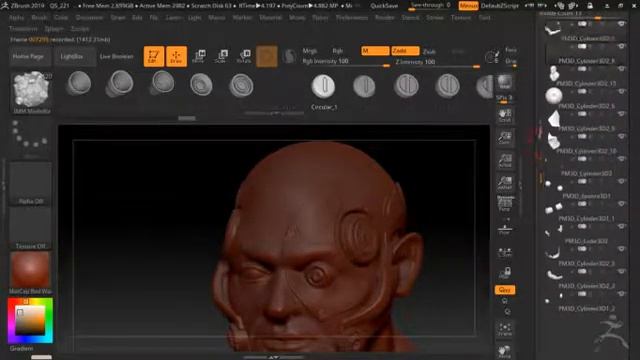Click the AAHalf icon
Screen dimensions: 640x360
pos(505,182)
